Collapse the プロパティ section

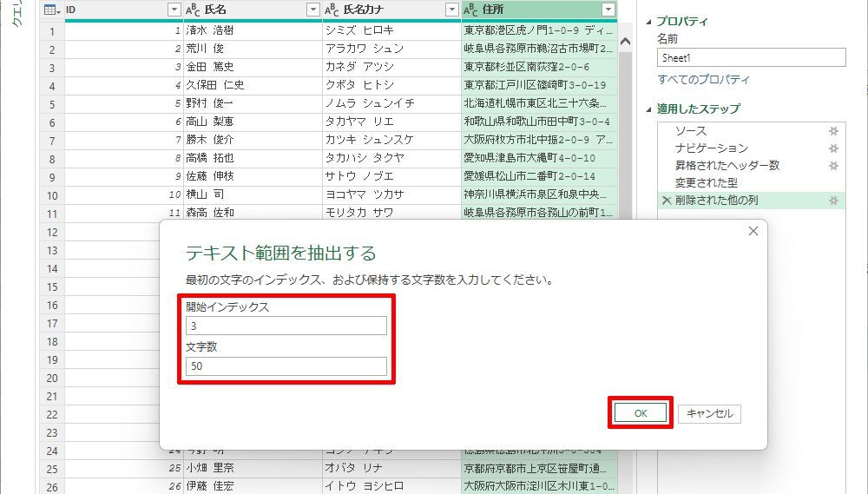click(x=648, y=21)
